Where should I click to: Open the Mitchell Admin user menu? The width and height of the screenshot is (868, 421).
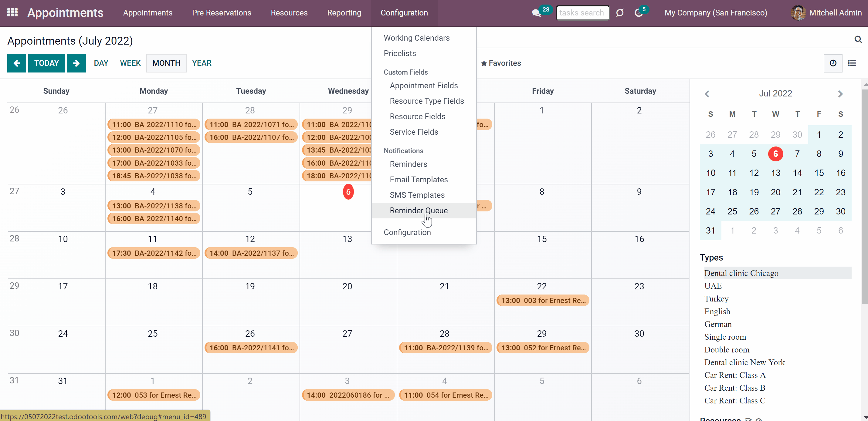point(826,13)
